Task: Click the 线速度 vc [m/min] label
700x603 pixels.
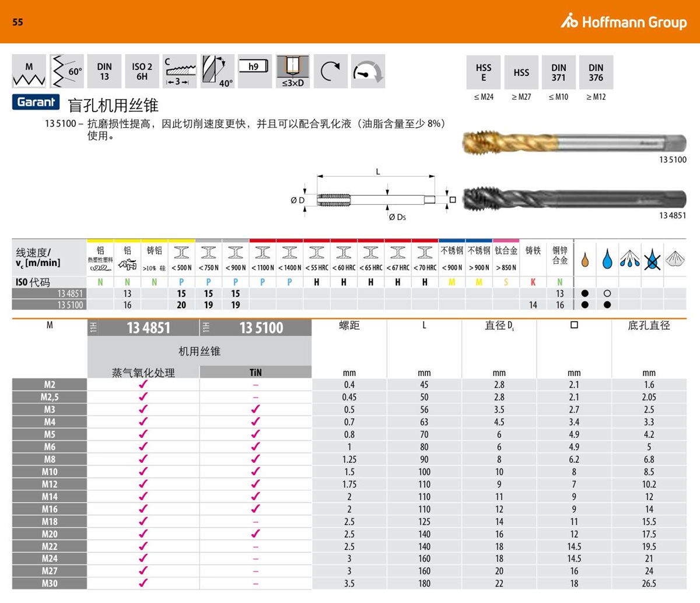Action: pos(38,257)
